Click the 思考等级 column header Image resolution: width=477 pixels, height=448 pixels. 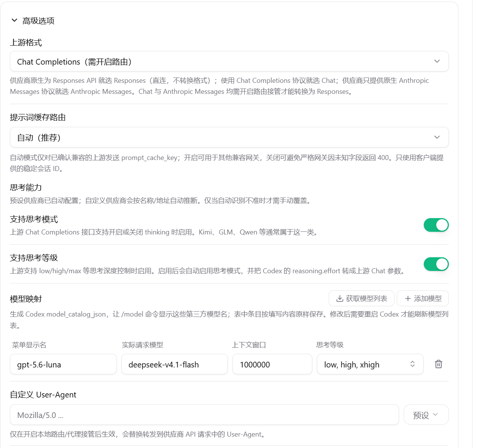point(330,345)
